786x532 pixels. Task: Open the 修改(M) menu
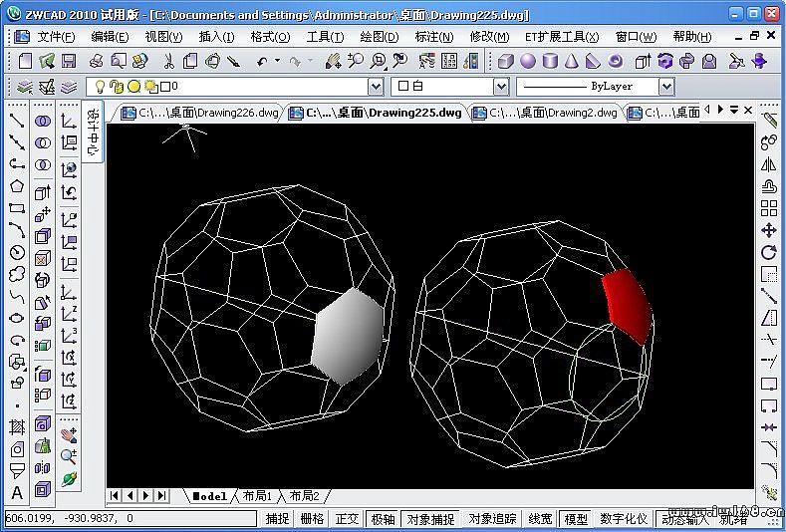[x=489, y=37]
